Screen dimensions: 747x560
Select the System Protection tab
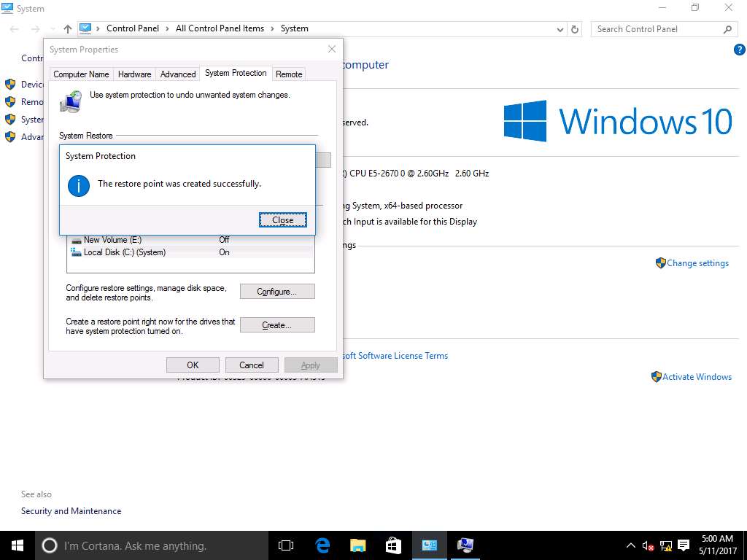click(236, 73)
